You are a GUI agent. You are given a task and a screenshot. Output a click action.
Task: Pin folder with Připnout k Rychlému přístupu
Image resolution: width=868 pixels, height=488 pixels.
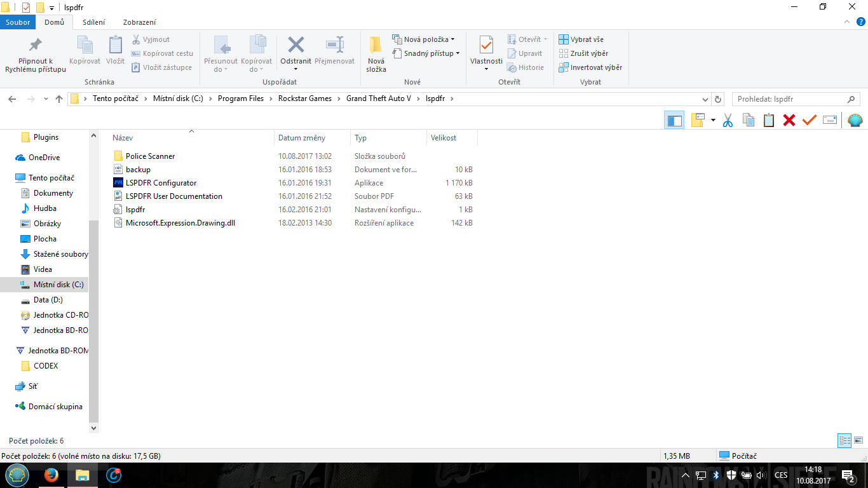[x=36, y=55]
